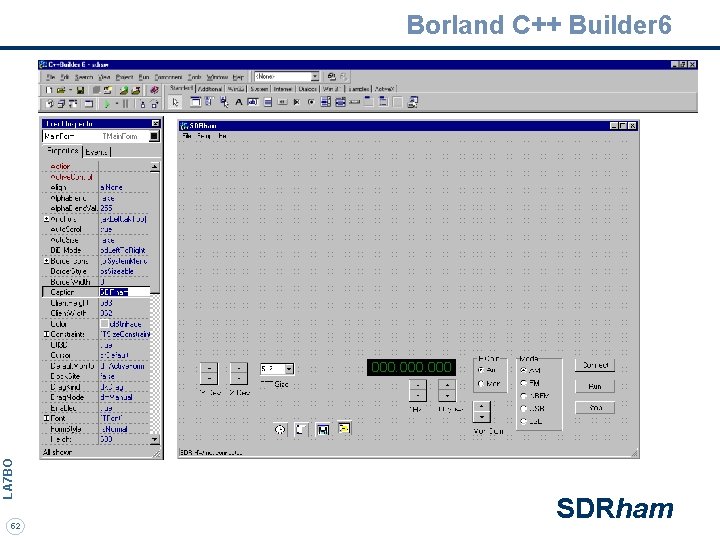Image resolution: width=720 pixels, height=540 pixels.
Task: Select the Label (A) component in palette
Action: (x=238, y=102)
